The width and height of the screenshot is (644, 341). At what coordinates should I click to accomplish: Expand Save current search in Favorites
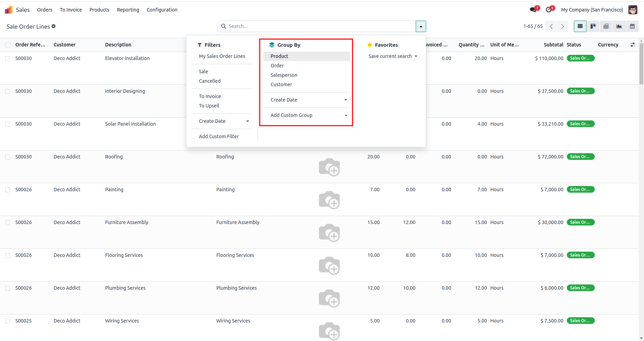pyautogui.click(x=393, y=56)
